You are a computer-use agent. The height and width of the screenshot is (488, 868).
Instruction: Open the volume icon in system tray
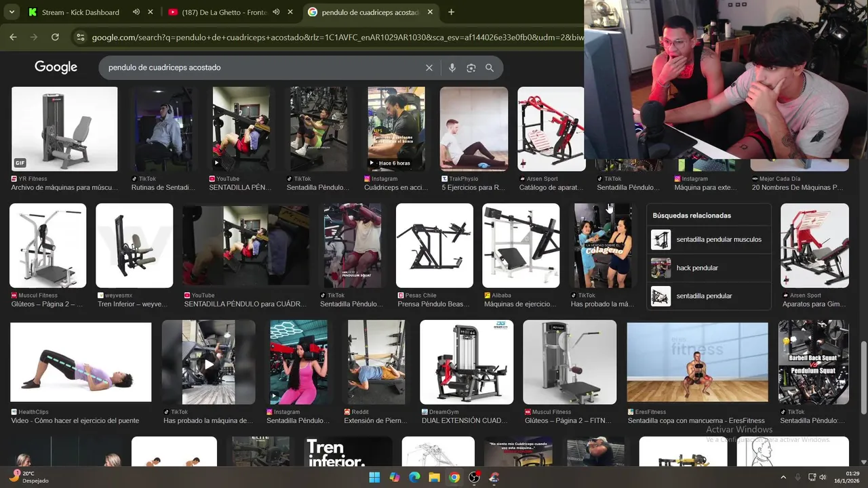[823, 477]
